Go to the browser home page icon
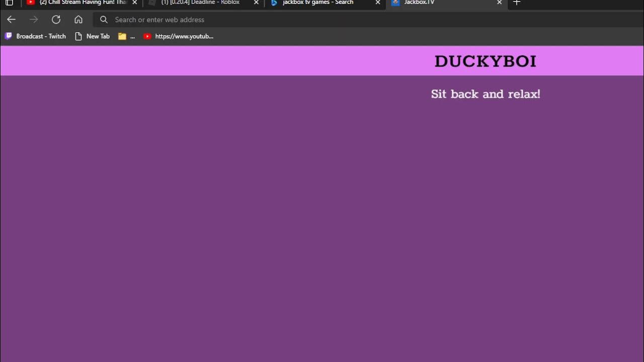The width and height of the screenshot is (644, 362). point(78,20)
